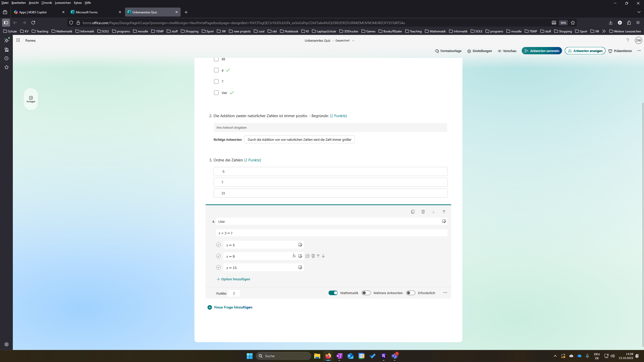Viewport: 644px width, 362px height.
Task: Open the Lesezeichen menu
Action: 63,3
